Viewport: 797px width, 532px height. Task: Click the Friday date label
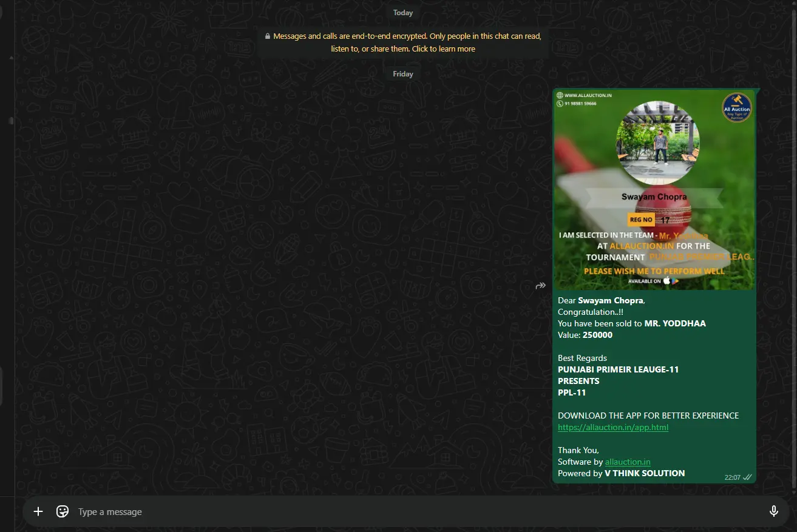pyautogui.click(x=403, y=74)
